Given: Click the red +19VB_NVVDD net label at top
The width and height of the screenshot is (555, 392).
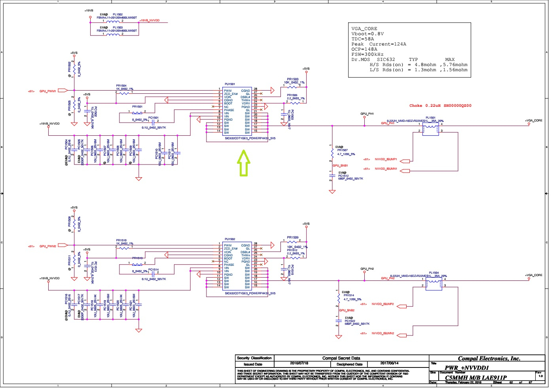Looking at the screenshot, I should 150,21.
